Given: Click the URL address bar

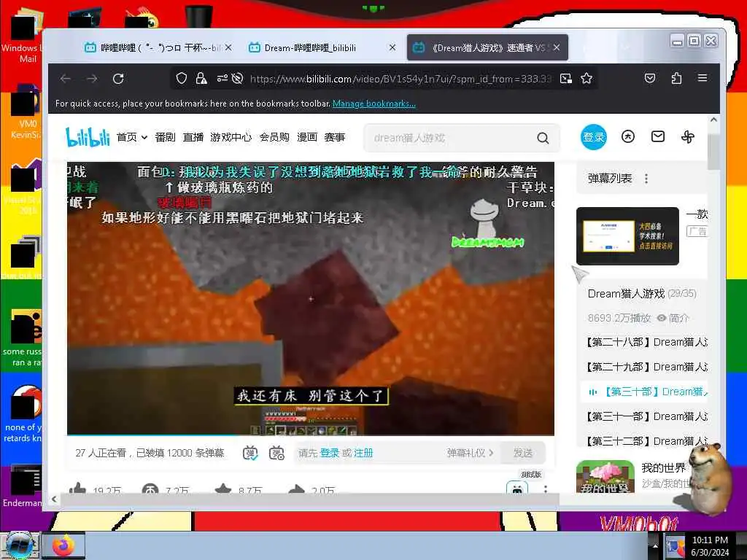Looking at the screenshot, I should click(400, 79).
